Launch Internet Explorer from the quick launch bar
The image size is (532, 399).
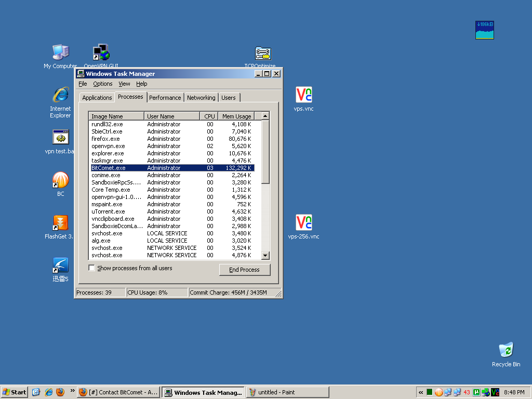coord(48,392)
